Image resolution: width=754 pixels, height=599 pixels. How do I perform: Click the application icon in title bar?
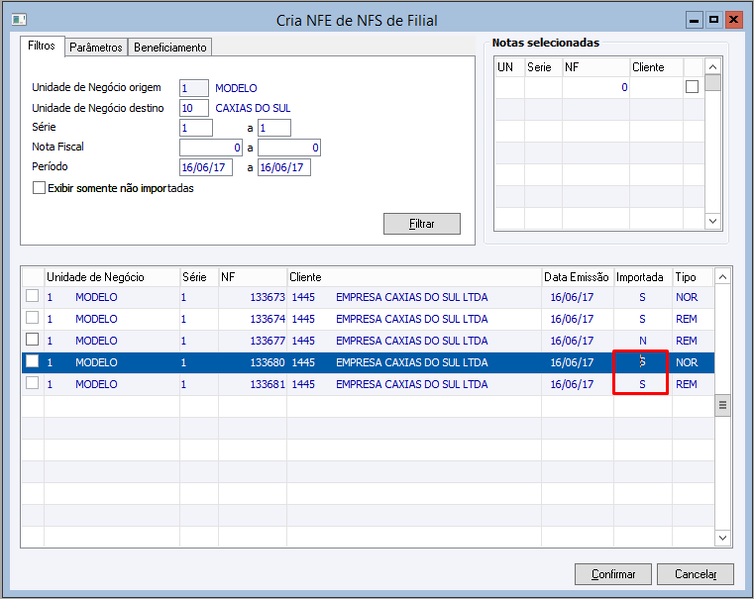click(x=19, y=20)
